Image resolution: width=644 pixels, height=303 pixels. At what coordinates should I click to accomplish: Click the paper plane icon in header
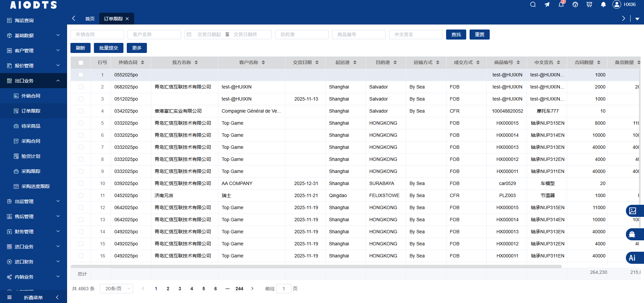[547, 5]
